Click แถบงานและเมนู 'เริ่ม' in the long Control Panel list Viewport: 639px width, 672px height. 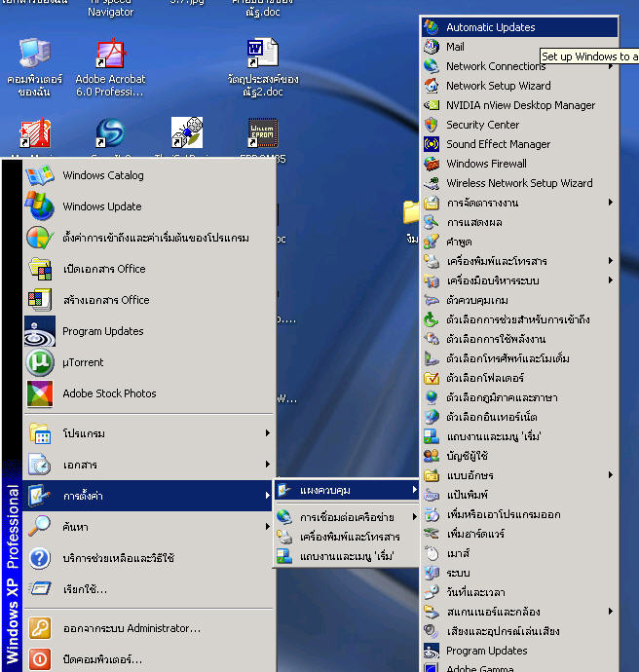coord(519,436)
